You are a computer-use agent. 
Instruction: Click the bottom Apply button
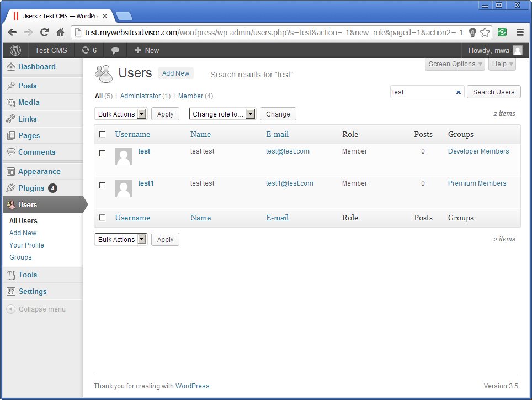tap(165, 239)
